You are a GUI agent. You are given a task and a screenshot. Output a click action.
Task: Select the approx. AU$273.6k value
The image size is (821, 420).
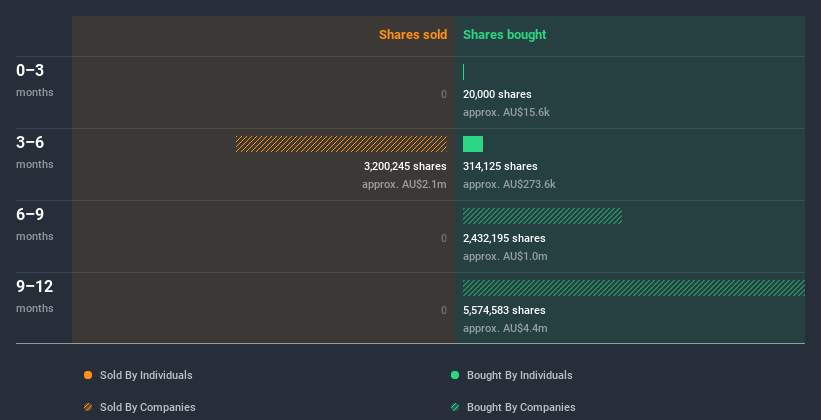509,184
